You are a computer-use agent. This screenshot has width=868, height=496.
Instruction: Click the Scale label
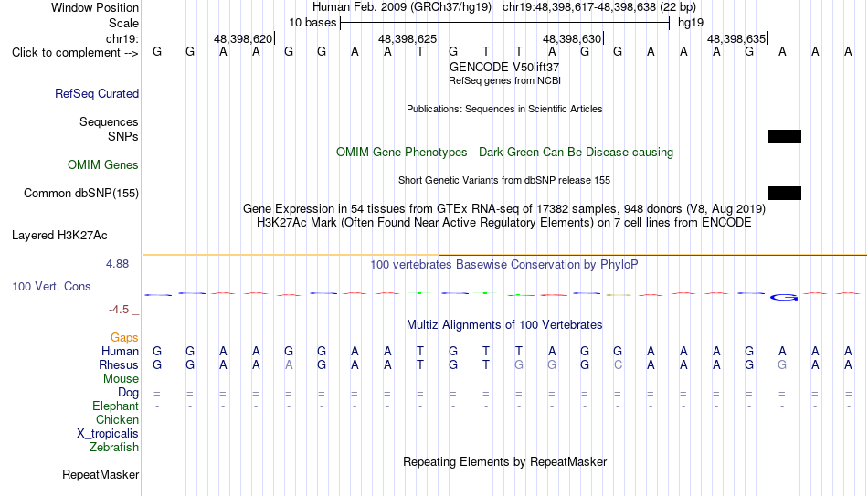(x=123, y=23)
